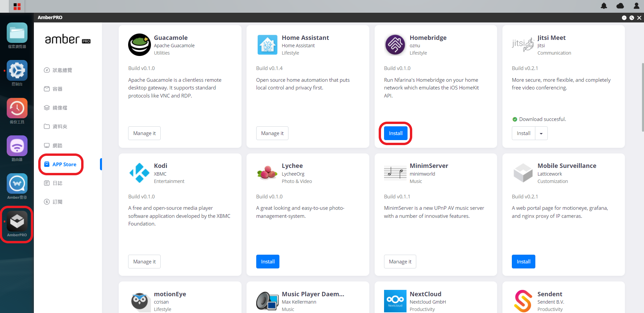Click the Guacamole app icon
Image resolution: width=644 pixels, height=313 pixels.
click(x=139, y=45)
